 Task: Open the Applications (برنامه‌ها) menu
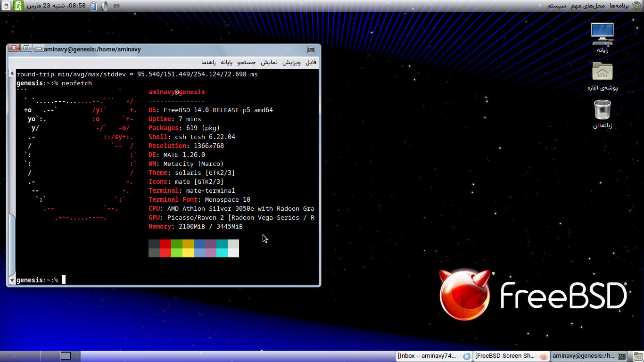pos(619,6)
